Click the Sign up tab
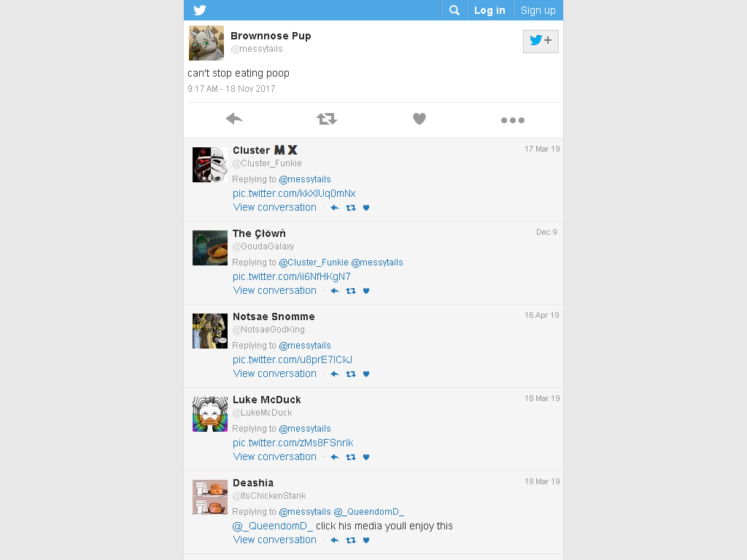Viewport: 747px width, 560px height. (x=538, y=10)
